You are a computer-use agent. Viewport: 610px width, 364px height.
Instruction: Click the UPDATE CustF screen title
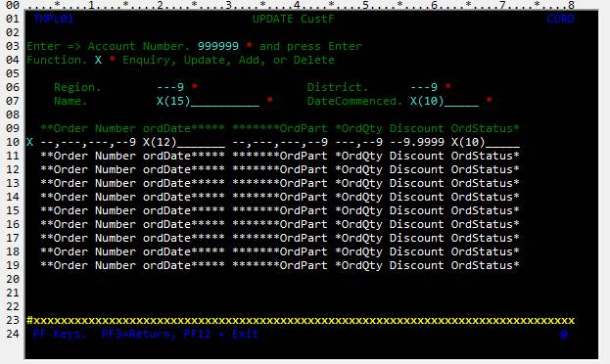[x=293, y=19]
